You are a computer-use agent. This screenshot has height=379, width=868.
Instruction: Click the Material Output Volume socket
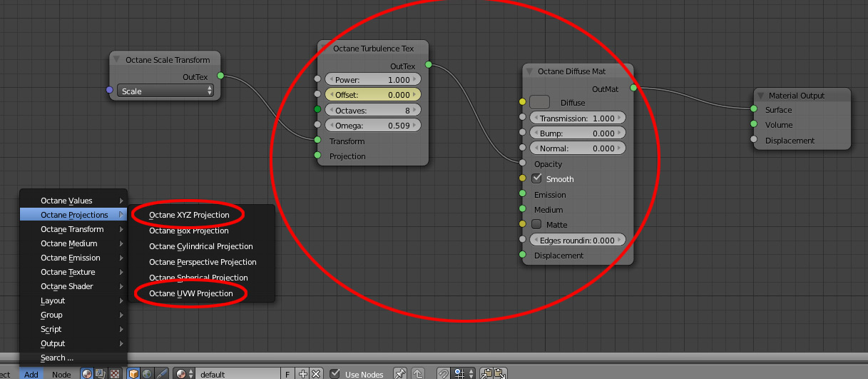coord(753,124)
